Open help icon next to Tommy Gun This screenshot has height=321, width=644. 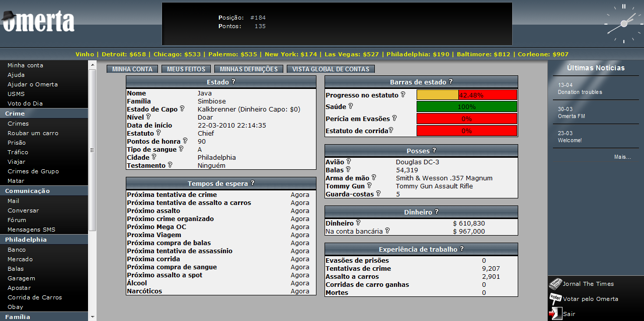[369, 186]
